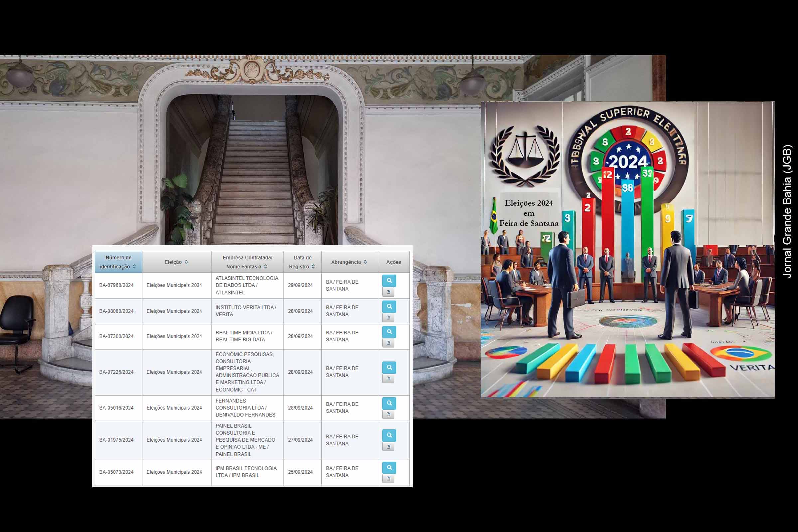Click record number BA-07968/2024
Image resolution: width=798 pixels, height=532 pixels.
pos(116,285)
